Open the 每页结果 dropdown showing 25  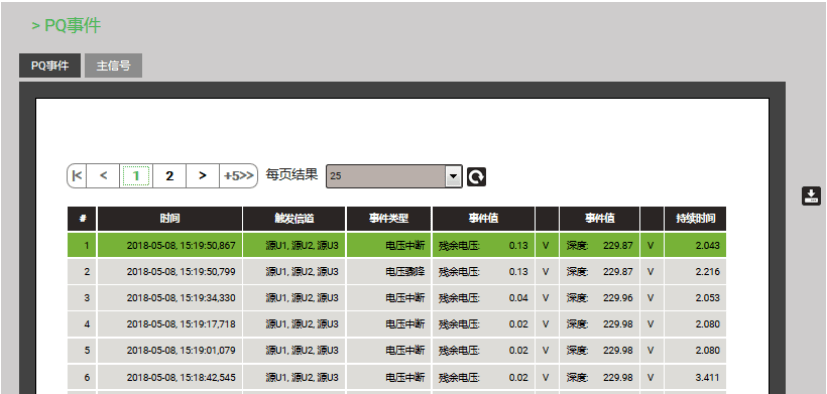(394, 176)
